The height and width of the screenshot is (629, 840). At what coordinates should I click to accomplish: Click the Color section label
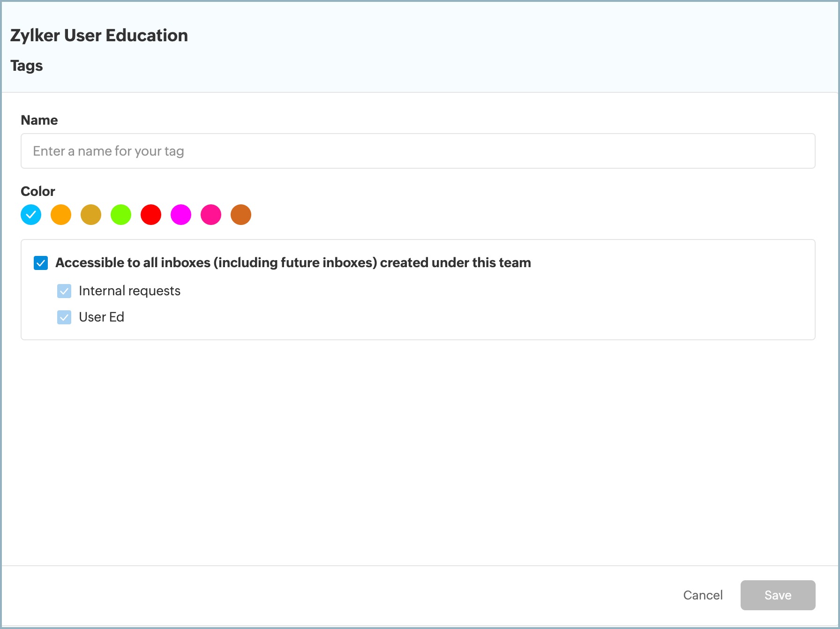pyautogui.click(x=38, y=191)
